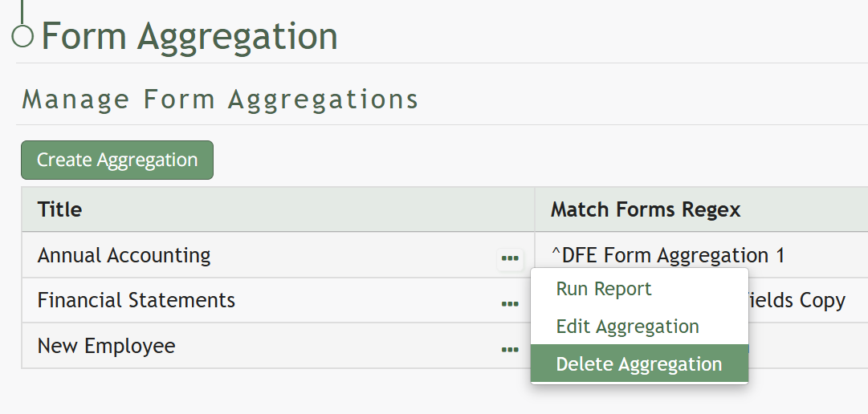Click the Title column header
Screen dimensions: 868x414
(60, 210)
